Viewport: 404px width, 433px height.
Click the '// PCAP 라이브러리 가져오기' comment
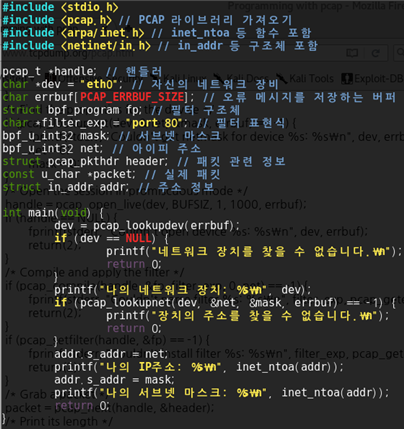pos(206,20)
